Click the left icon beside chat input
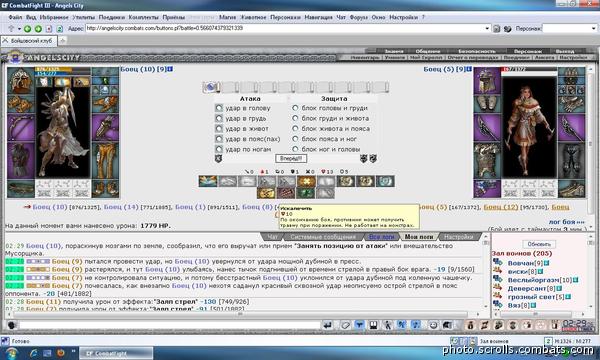Image resolution: width=600 pixels, height=360 pixels. [12, 326]
